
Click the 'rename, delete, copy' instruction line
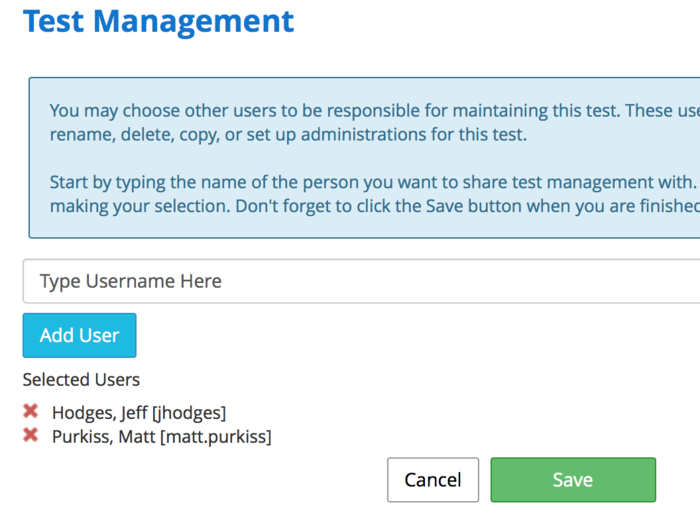tap(287, 135)
